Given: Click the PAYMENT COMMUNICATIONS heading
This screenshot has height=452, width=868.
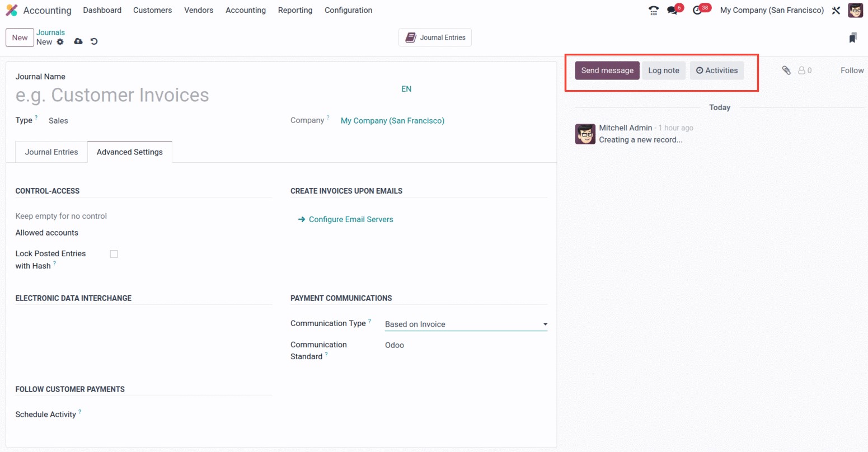Looking at the screenshot, I should pyautogui.click(x=341, y=298).
